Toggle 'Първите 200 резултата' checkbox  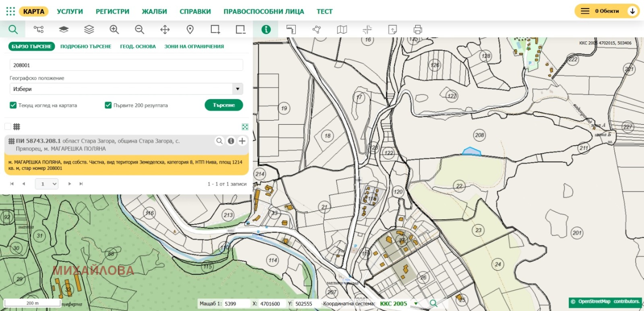(108, 105)
